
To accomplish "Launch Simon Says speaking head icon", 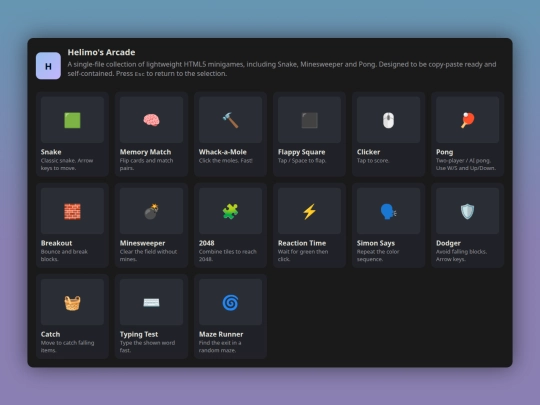I will pyautogui.click(x=388, y=211).
